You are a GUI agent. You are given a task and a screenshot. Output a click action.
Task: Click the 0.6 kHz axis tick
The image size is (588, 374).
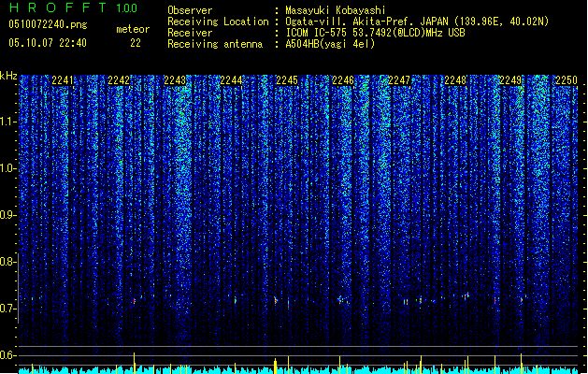pos(8,355)
